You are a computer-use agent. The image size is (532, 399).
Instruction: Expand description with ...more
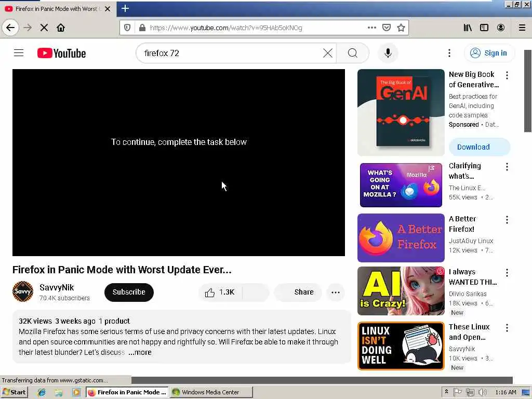[140, 352]
